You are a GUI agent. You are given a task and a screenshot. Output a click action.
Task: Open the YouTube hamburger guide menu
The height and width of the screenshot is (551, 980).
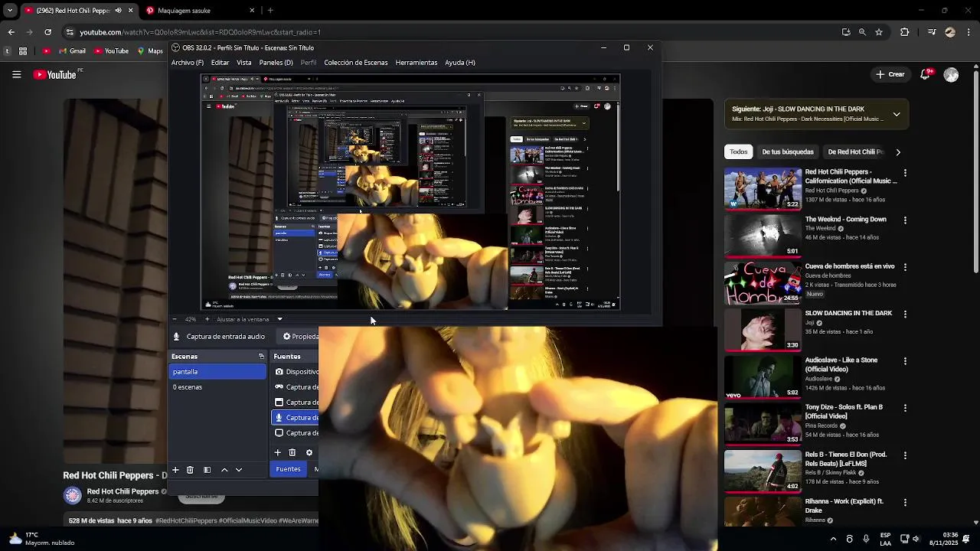pyautogui.click(x=16, y=74)
